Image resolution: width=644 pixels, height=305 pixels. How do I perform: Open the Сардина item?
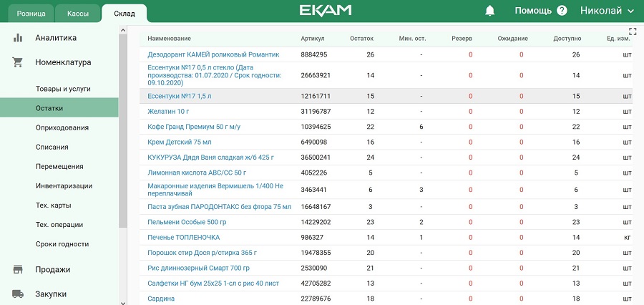[x=161, y=299]
